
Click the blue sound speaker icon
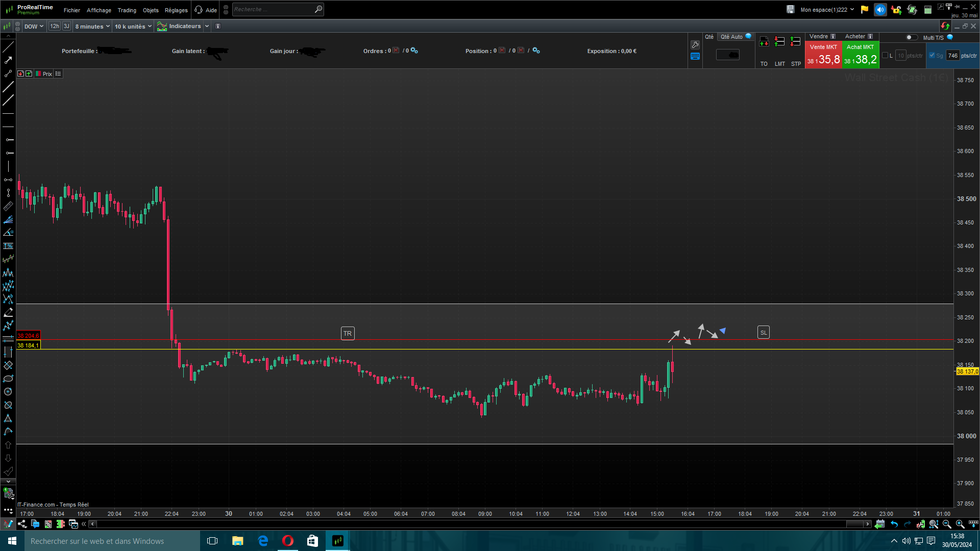click(x=880, y=10)
